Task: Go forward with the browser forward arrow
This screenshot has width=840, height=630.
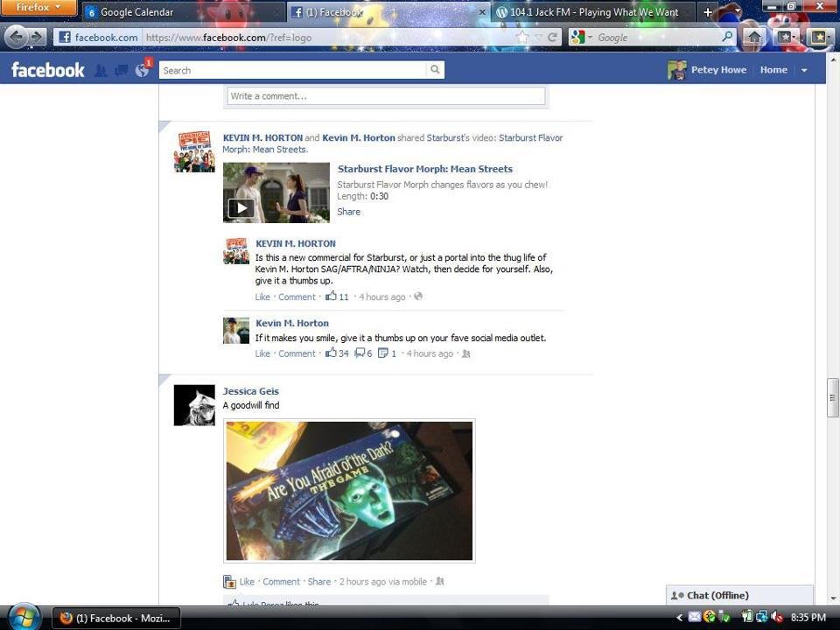Action: [x=37, y=37]
